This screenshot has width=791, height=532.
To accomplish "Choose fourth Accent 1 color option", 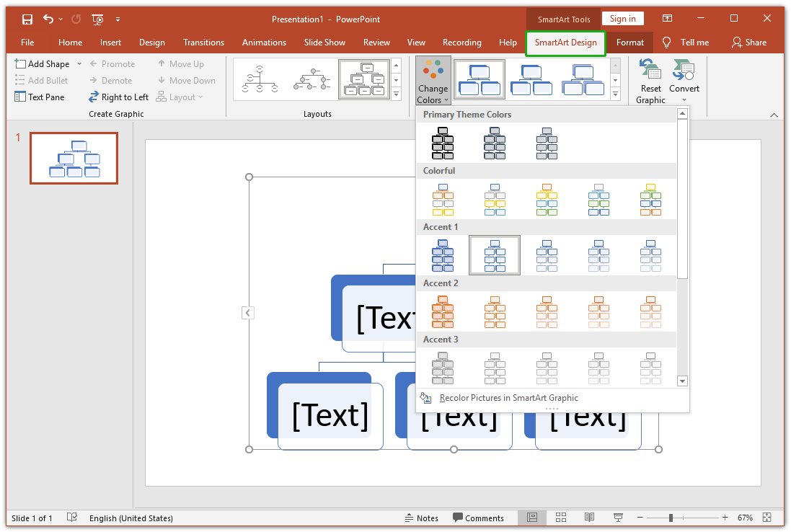I will [598, 256].
